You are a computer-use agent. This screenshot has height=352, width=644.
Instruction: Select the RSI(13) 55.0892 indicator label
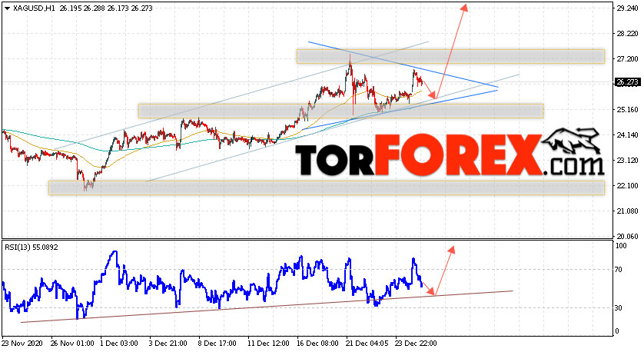coord(32,247)
